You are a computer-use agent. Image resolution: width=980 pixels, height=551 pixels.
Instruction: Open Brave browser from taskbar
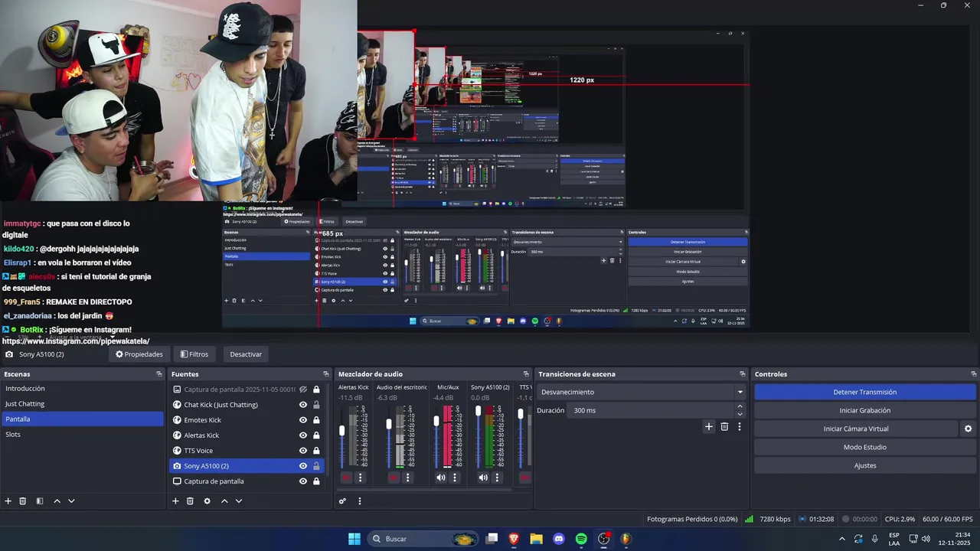(x=514, y=539)
